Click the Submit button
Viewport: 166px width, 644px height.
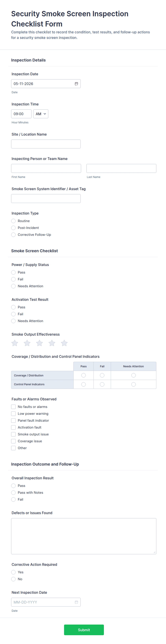tap(84, 630)
